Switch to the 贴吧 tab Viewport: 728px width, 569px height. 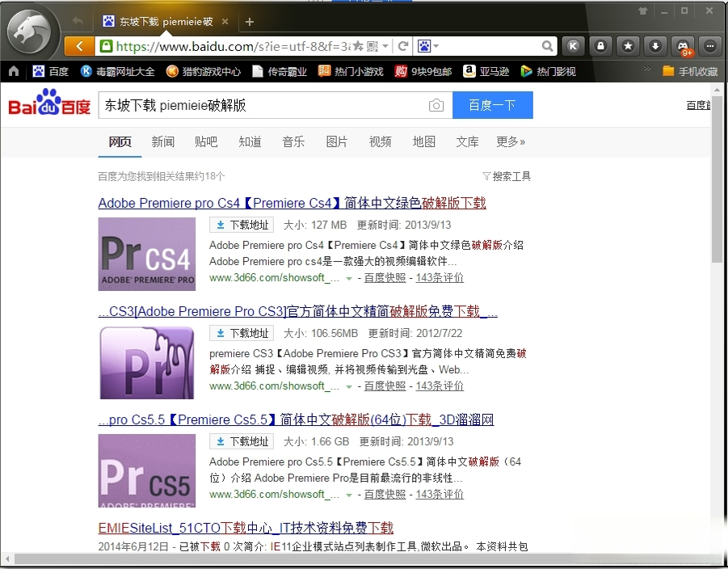(206, 141)
